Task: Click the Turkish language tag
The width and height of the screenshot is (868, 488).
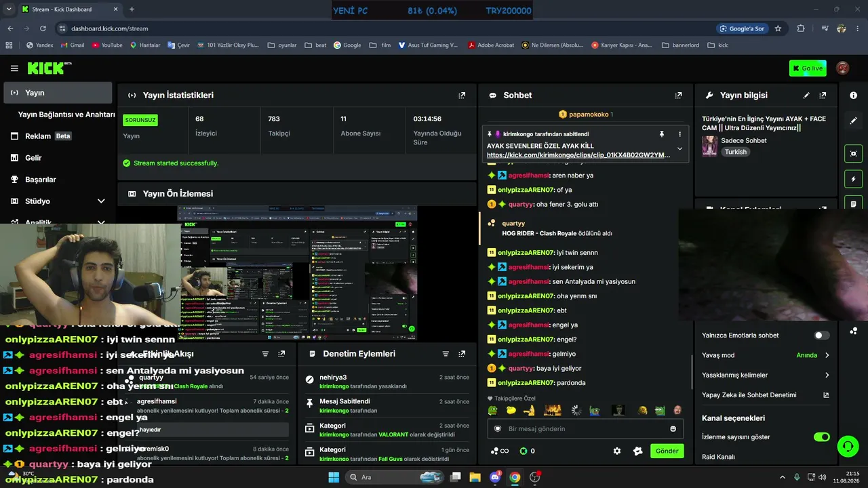Action: click(x=736, y=152)
